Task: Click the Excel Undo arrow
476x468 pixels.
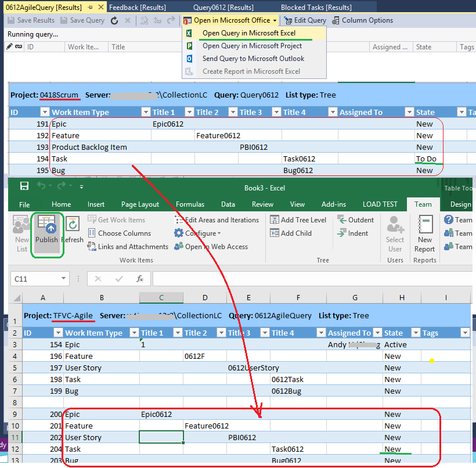Action: (x=41, y=186)
